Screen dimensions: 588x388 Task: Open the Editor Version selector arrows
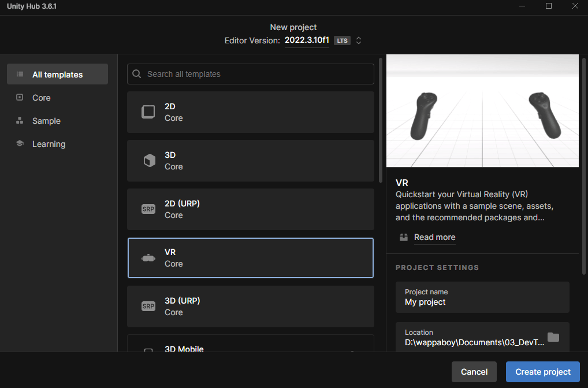click(359, 40)
